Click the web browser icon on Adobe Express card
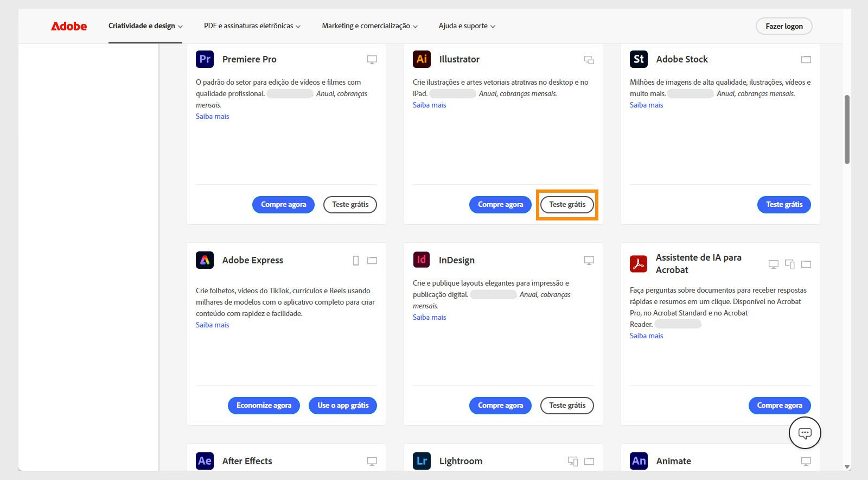This screenshot has width=868, height=480. 372,261
